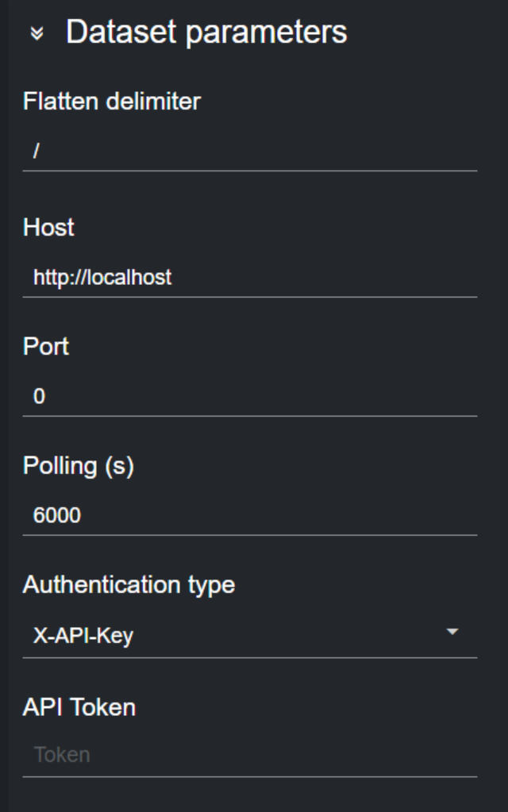The width and height of the screenshot is (508, 812).
Task: Click the Polling (s) label
Action: [x=78, y=466]
